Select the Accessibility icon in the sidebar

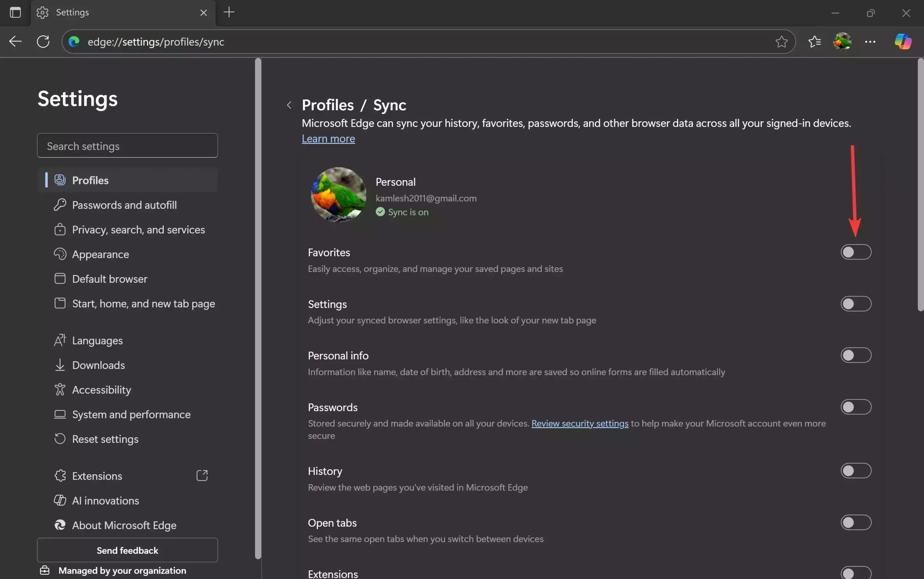tap(60, 389)
